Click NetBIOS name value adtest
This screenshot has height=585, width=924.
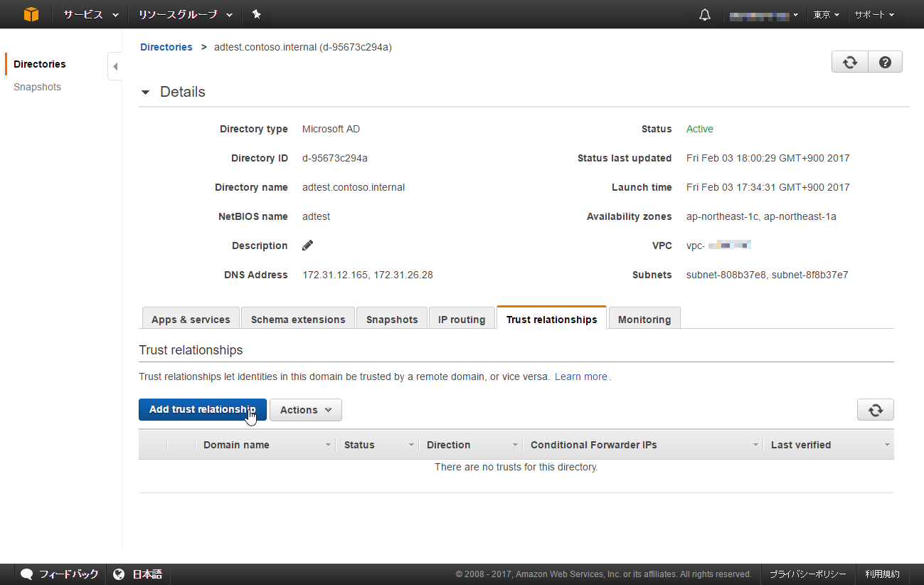tap(317, 216)
